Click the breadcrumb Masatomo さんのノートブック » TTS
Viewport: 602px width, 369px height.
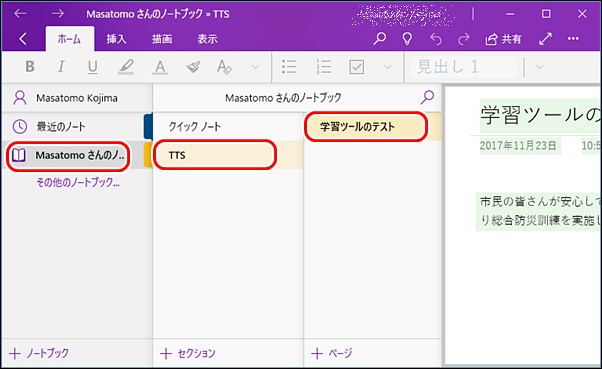(x=158, y=14)
